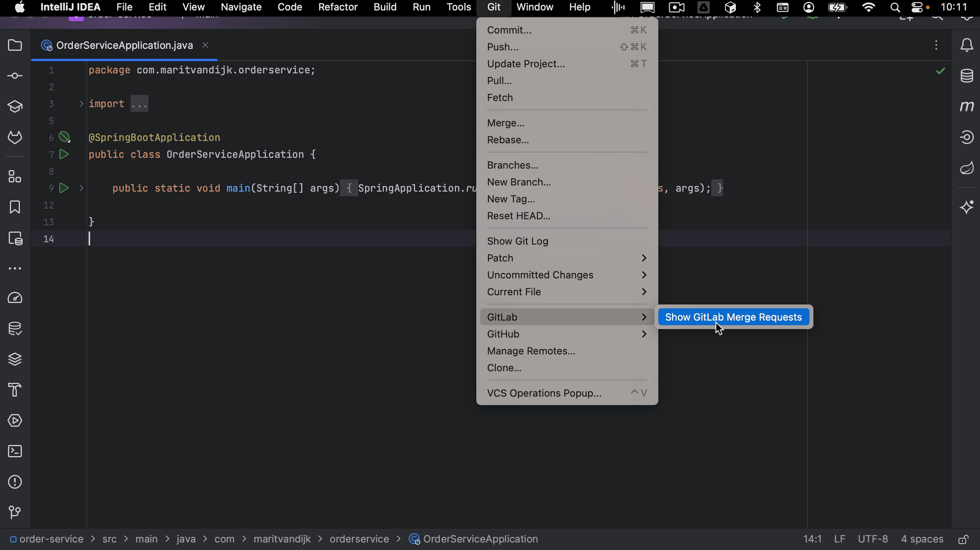Open the Window menu

tap(534, 7)
